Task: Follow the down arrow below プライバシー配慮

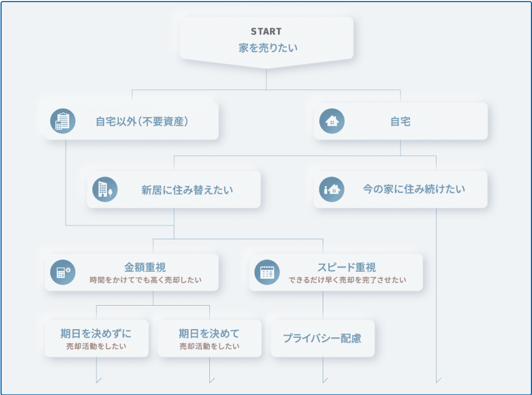Action: (x=324, y=379)
